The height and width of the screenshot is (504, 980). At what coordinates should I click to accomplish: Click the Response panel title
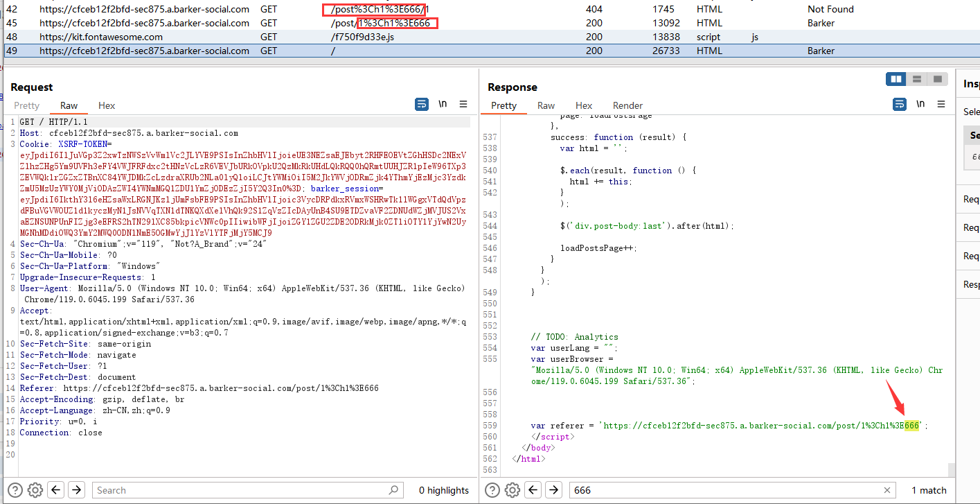coord(513,87)
